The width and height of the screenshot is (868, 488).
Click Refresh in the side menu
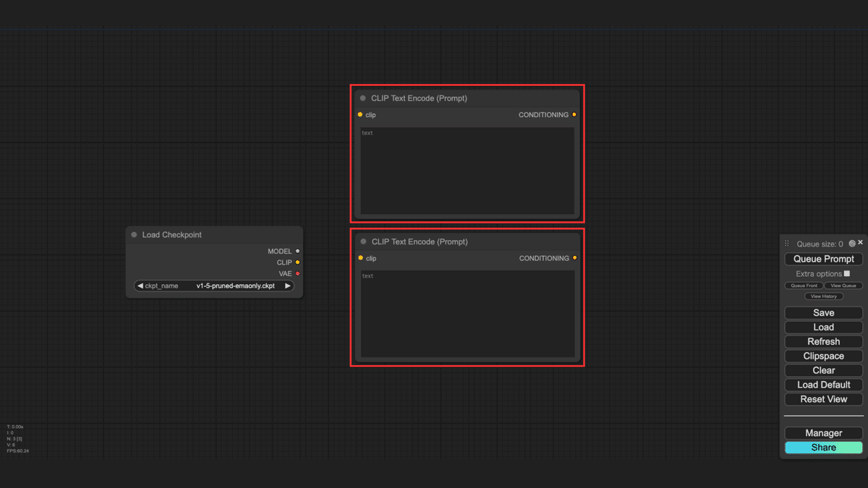824,341
